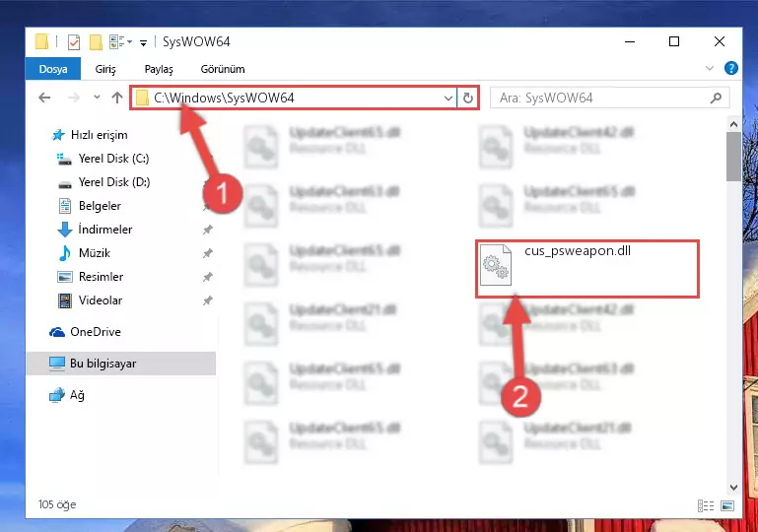Click the pin icon next to Videolar

[x=207, y=300]
